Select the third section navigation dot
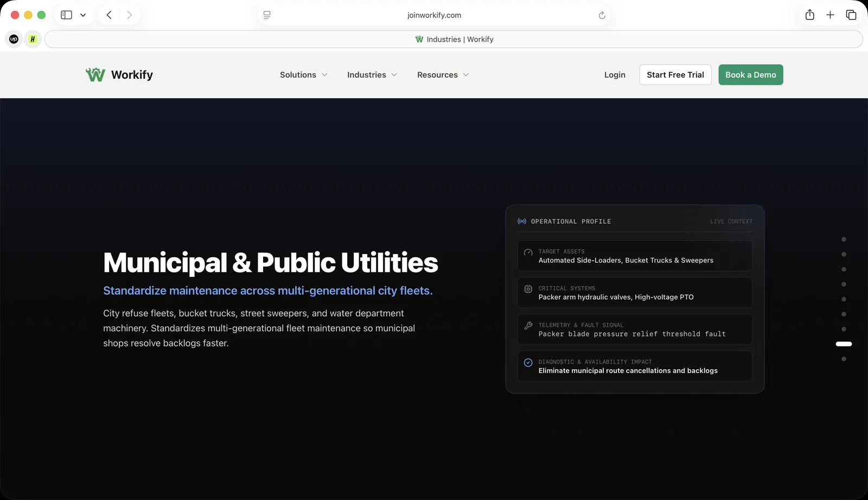This screenshot has height=500, width=868. [x=844, y=269]
